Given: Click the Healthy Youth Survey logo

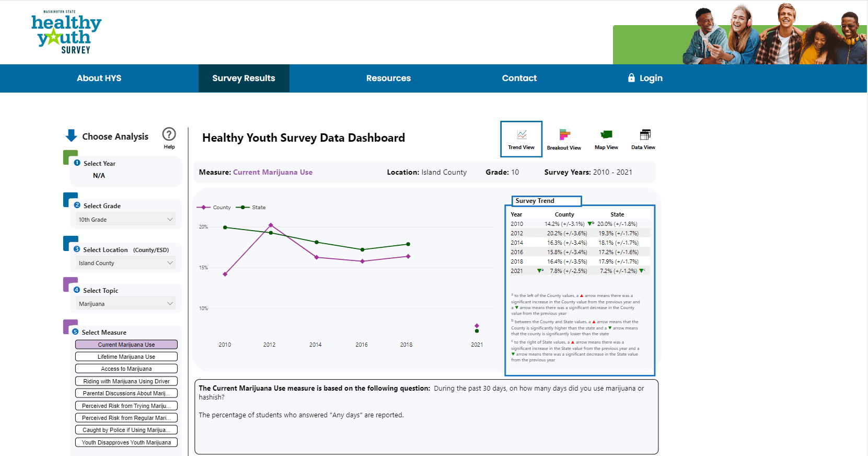Looking at the screenshot, I should tap(66, 33).
